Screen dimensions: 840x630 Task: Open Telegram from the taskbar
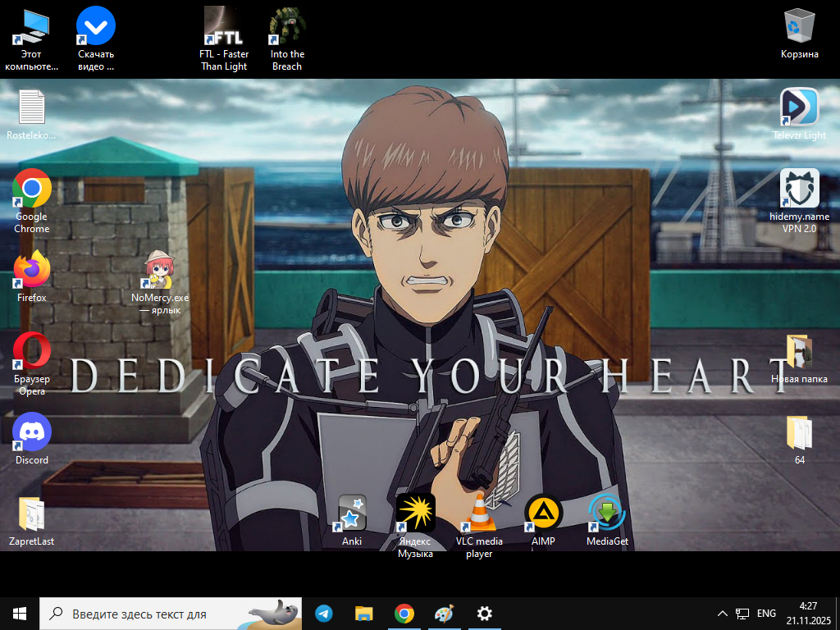(x=323, y=614)
